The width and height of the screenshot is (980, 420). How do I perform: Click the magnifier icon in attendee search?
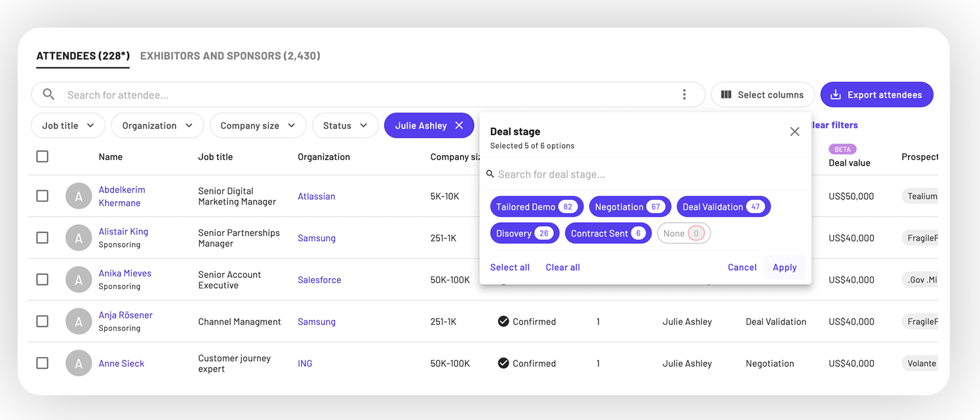pyautogui.click(x=49, y=95)
